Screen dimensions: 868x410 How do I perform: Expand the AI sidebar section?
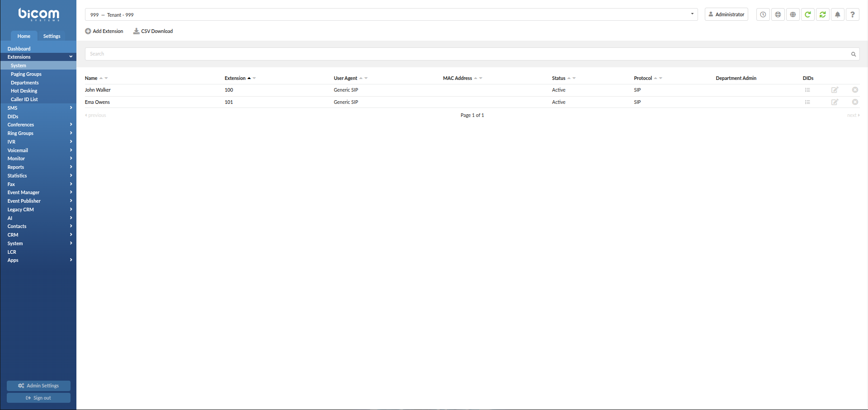(38, 218)
